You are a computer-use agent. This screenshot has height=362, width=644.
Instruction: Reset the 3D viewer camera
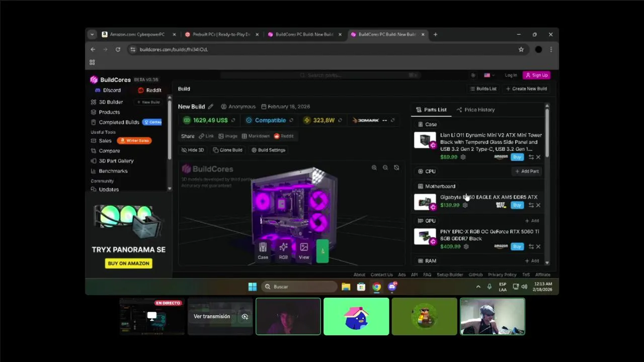396,168
